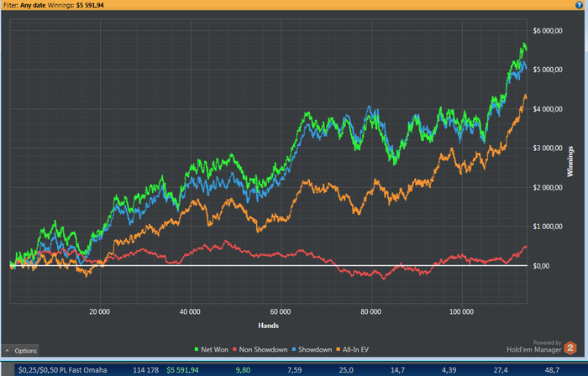Click the green Net Won color square

(197, 349)
